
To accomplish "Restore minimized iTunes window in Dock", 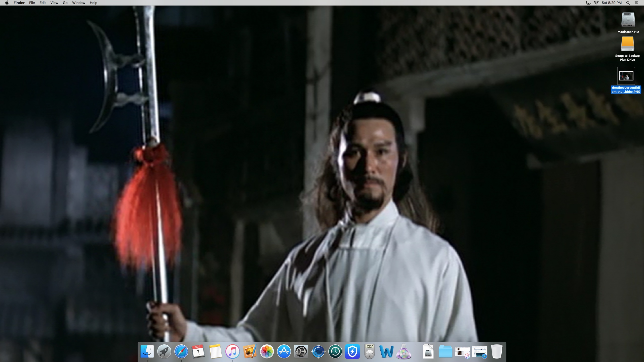I will pos(462,352).
